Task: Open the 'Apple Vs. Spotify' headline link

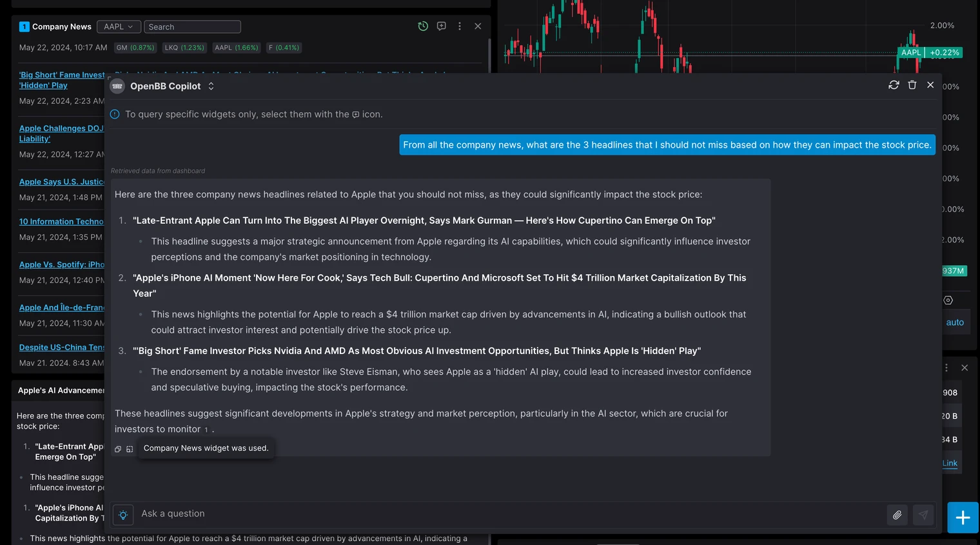Action: coord(62,265)
